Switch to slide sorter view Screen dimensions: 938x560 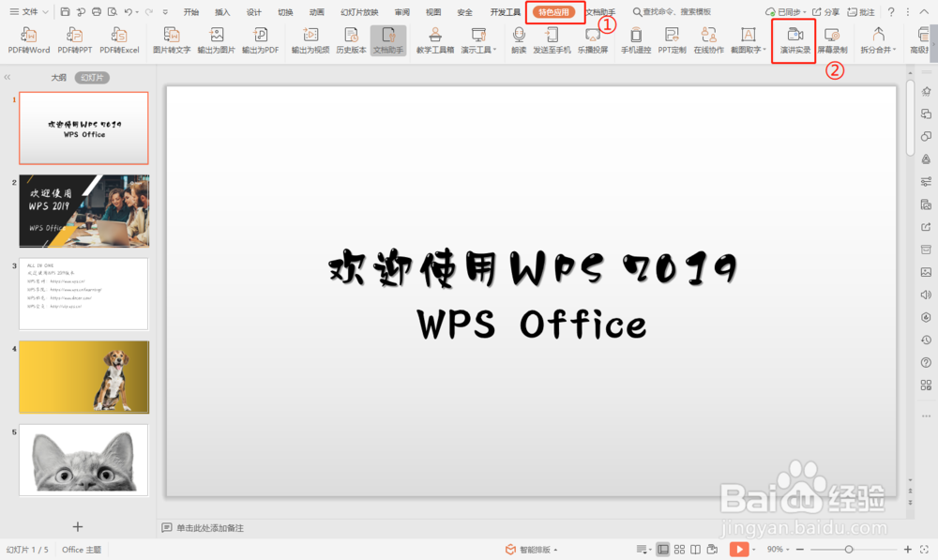(x=678, y=549)
